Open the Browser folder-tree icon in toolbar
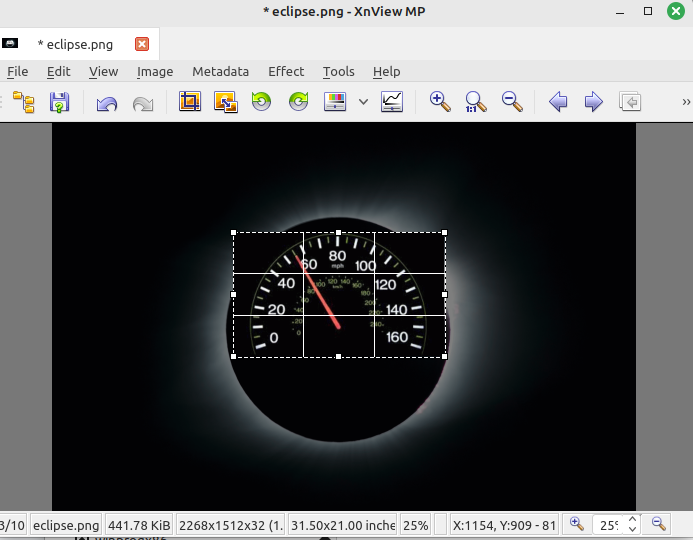Screen dimensions: 693x540 [x=23, y=102]
